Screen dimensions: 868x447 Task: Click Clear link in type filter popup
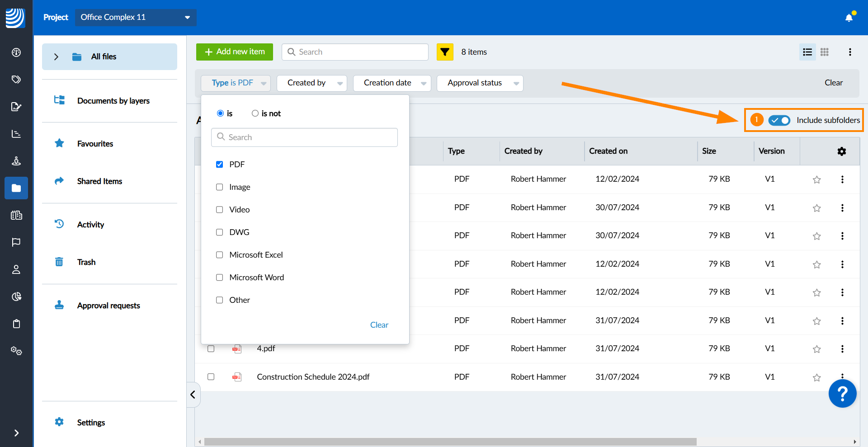pos(379,325)
